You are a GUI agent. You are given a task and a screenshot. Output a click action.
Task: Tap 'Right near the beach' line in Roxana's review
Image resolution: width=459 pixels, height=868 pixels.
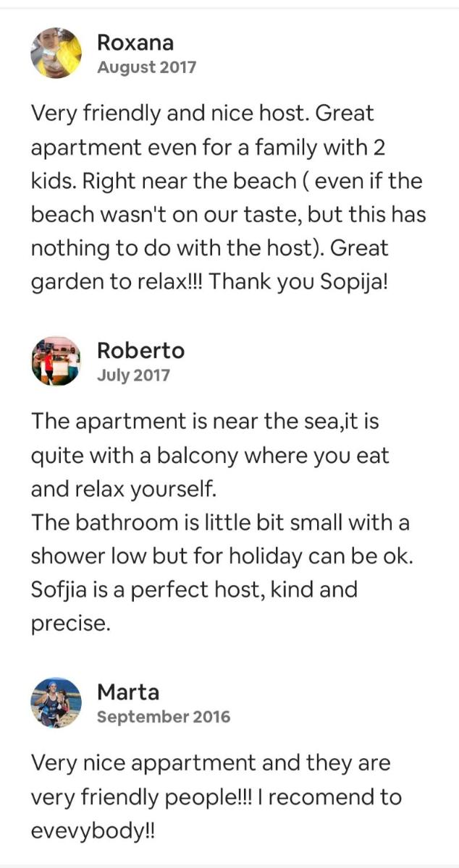click(x=226, y=181)
